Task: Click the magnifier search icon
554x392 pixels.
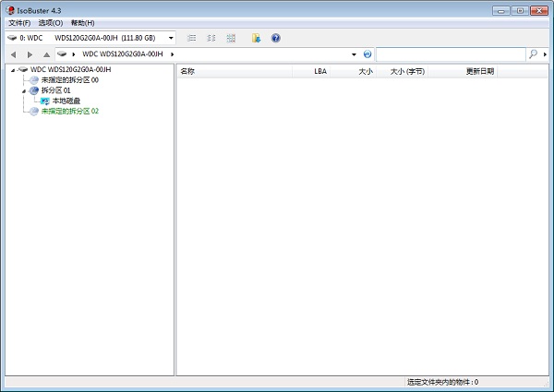Action: click(533, 54)
